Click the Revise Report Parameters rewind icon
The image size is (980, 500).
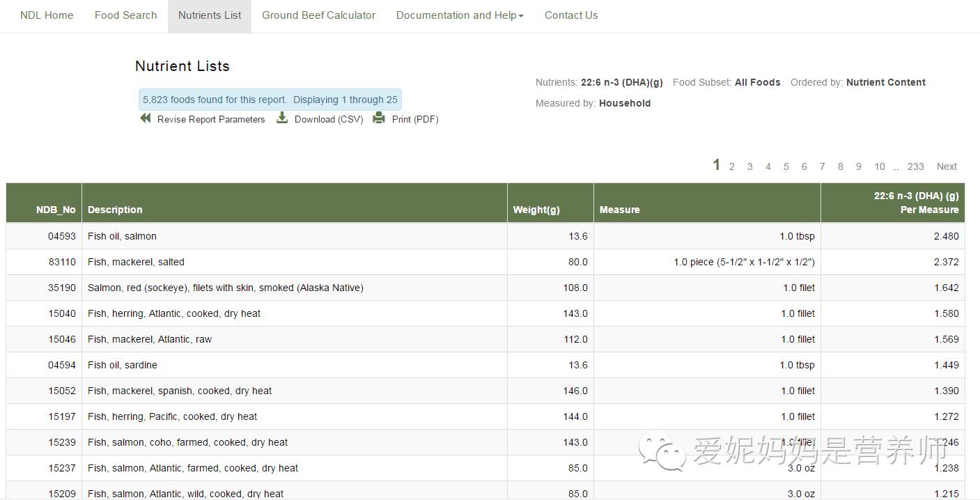tap(146, 118)
